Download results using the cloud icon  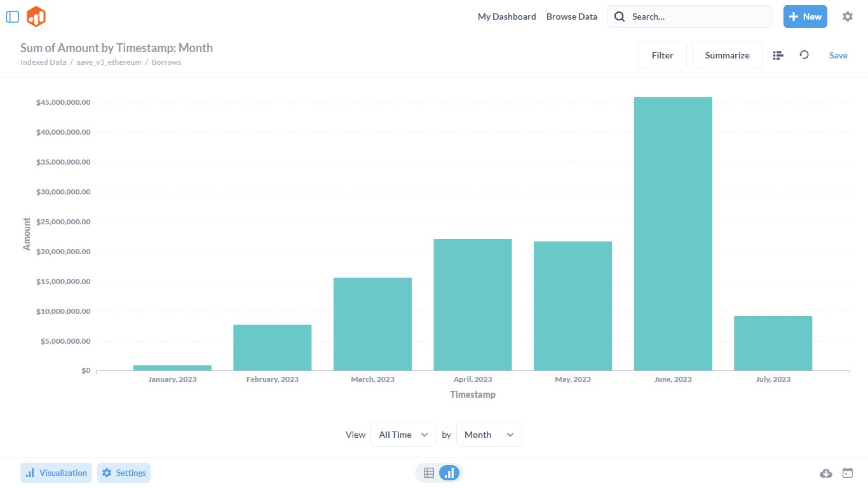click(x=826, y=473)
